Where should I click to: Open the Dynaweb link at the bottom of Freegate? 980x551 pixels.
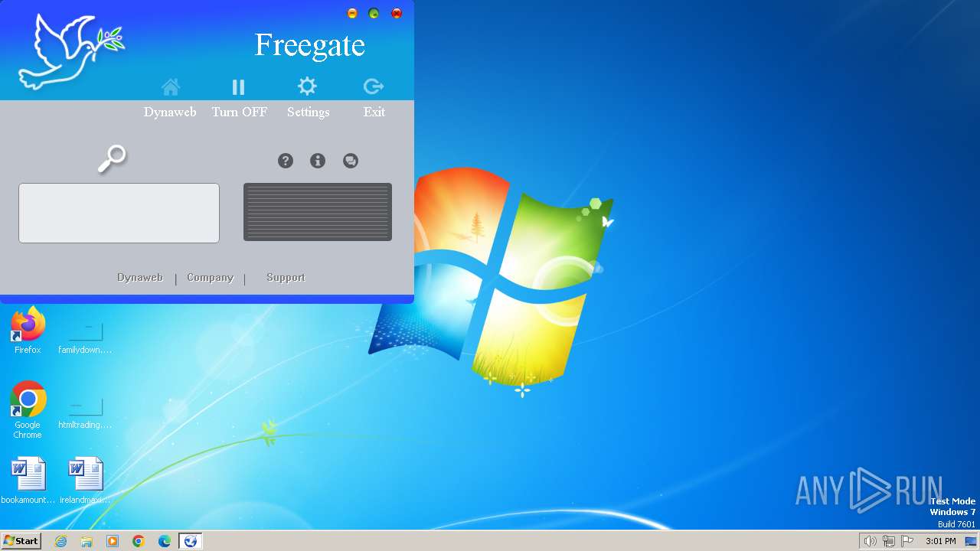click(140, 278)
